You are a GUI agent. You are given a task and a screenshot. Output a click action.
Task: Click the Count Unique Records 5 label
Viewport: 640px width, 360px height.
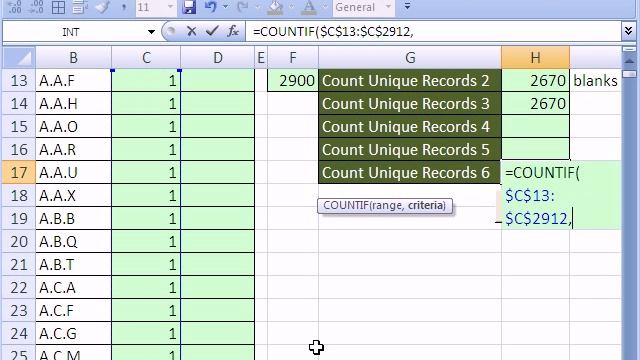click(410, 149)
